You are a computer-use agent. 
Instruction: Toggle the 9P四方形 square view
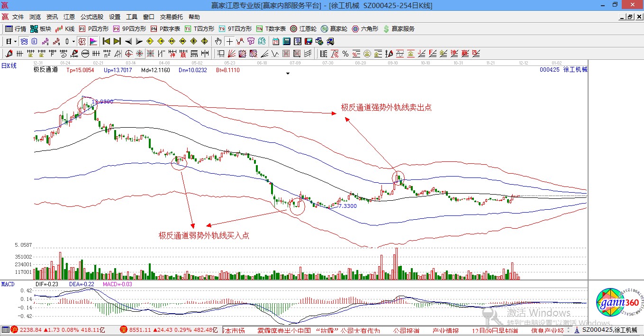coord(129,29)
